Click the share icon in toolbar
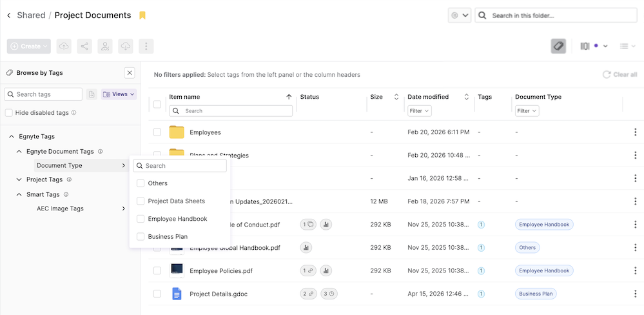644x315 pixels. pyautogui.click(x=84, y=46)
